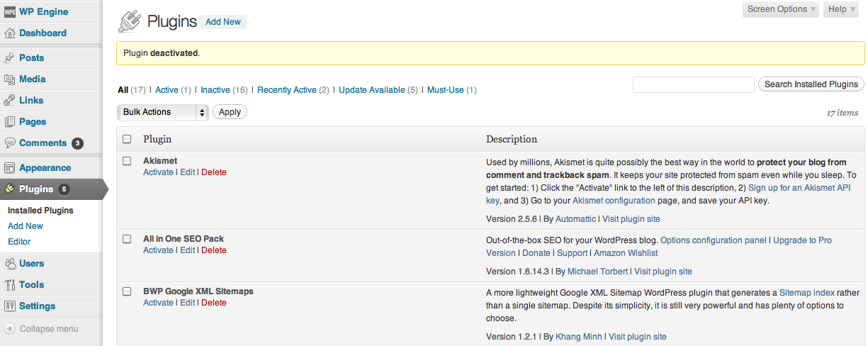Image resolution: width=868 pixels, height=346 pixels.
Task: Expand the Screen Options panel
Action: tap(782, 9)
